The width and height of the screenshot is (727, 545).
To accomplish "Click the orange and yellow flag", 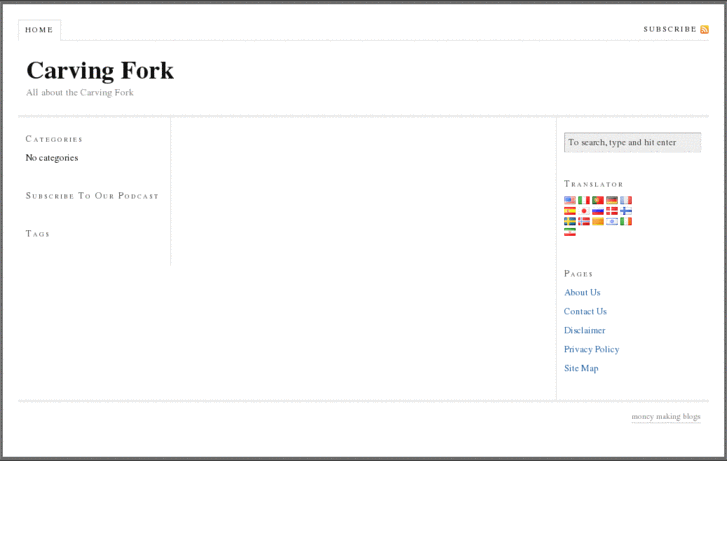I will coord(598,221).
